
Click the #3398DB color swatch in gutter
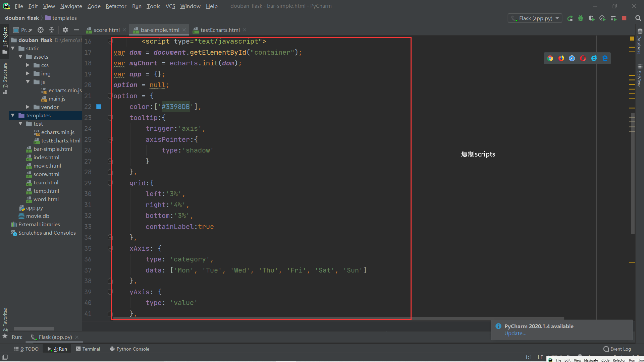[99, 107]
